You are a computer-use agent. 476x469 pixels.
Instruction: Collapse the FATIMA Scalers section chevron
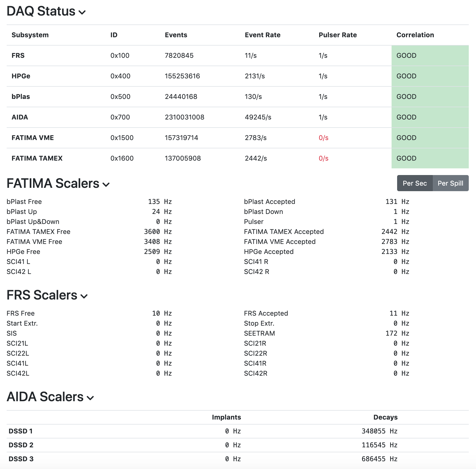click(x=106, y=184)
